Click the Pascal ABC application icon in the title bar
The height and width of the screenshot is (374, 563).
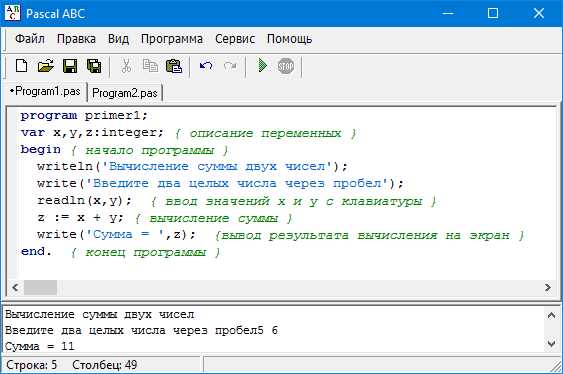coord(13,13)
